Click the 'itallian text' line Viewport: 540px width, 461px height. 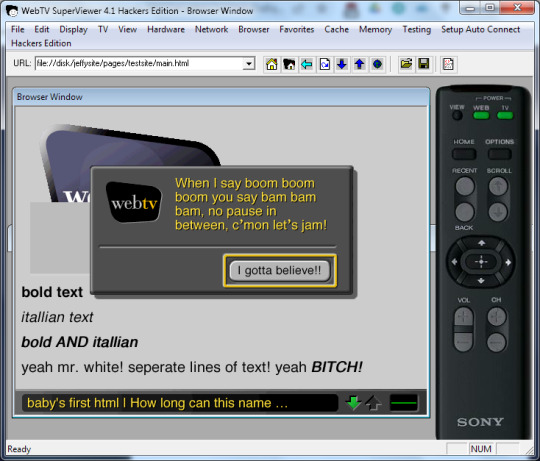(x=57, y=317)
